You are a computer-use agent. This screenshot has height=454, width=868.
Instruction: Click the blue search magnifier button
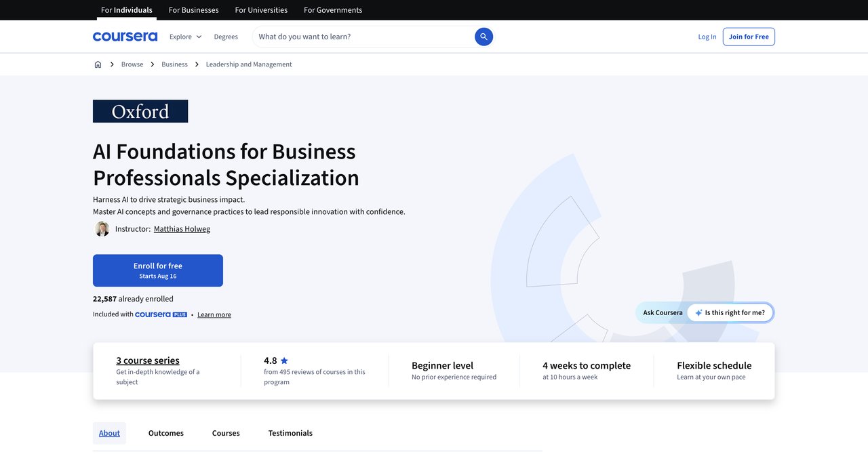(484, 37)
